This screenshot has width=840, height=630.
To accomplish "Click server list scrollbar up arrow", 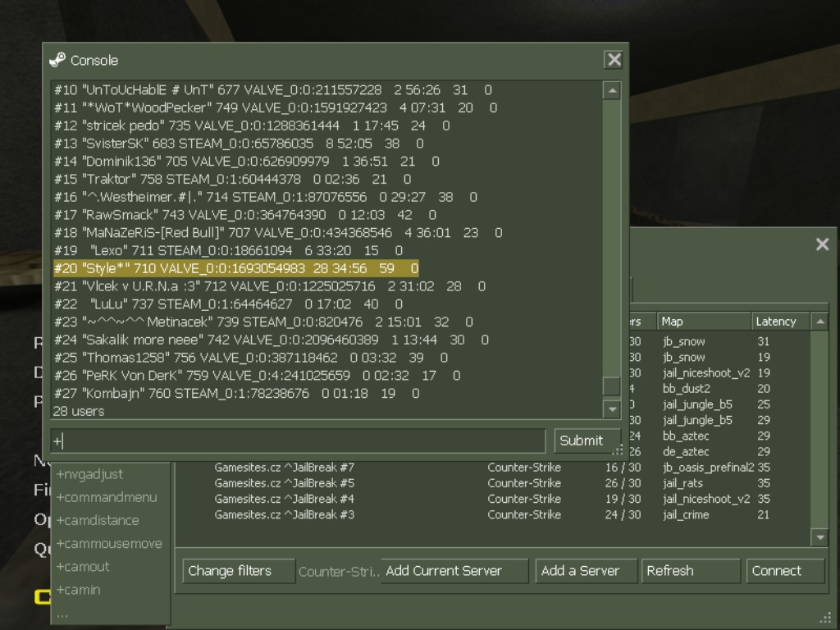I will [x=819, y=322].
